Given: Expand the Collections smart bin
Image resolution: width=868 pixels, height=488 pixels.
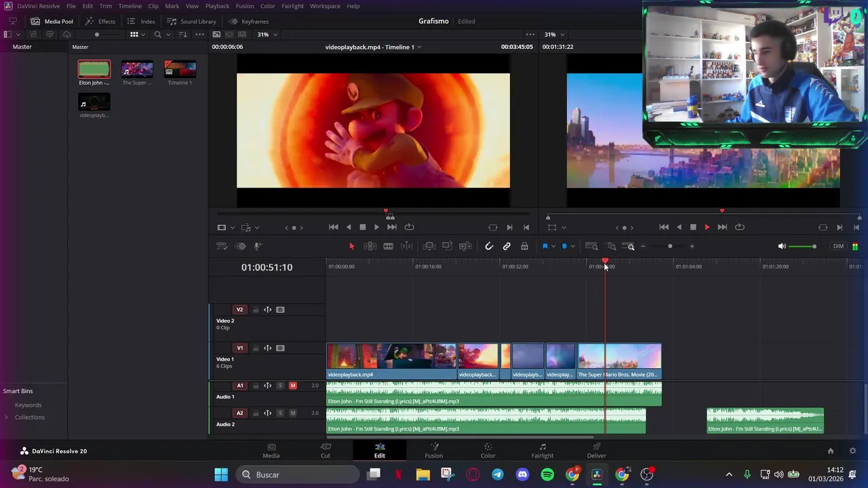Looking at the screenshot, I should coord(6,418).
